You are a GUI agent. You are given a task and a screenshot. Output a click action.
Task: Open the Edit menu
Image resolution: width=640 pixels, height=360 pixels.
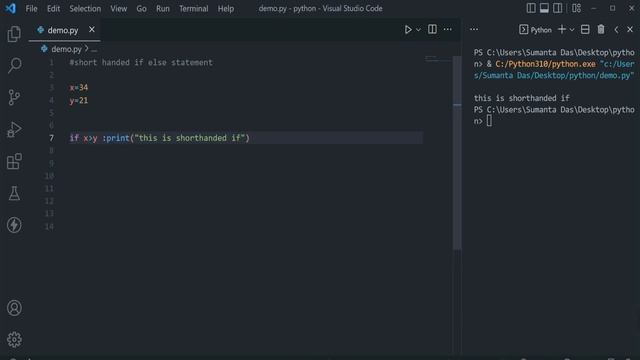53,9
